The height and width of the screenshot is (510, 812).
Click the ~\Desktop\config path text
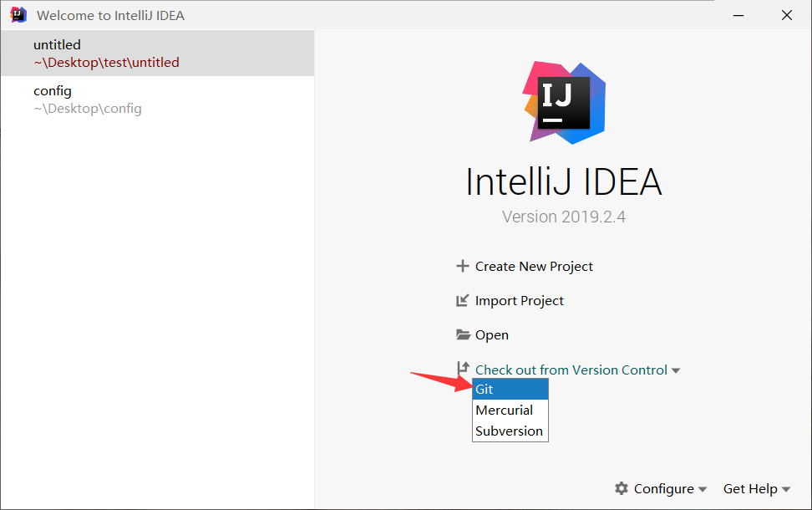point(88,109)
